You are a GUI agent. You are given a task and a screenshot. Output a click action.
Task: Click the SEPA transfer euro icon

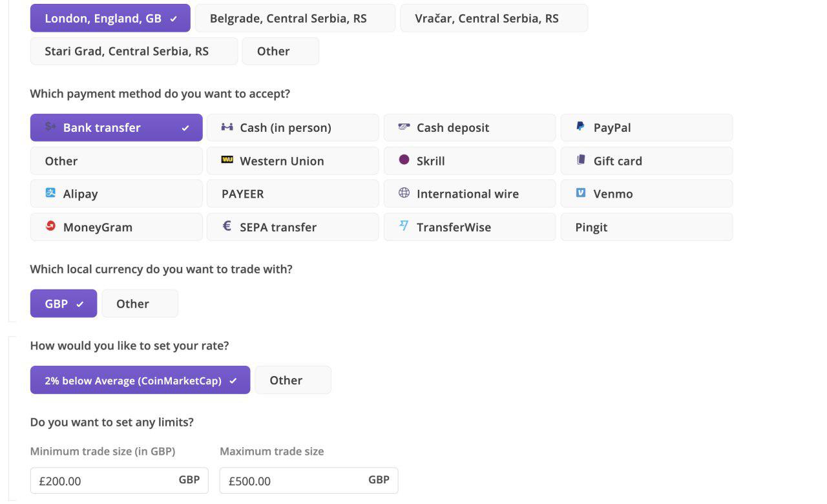click(226, 226)
